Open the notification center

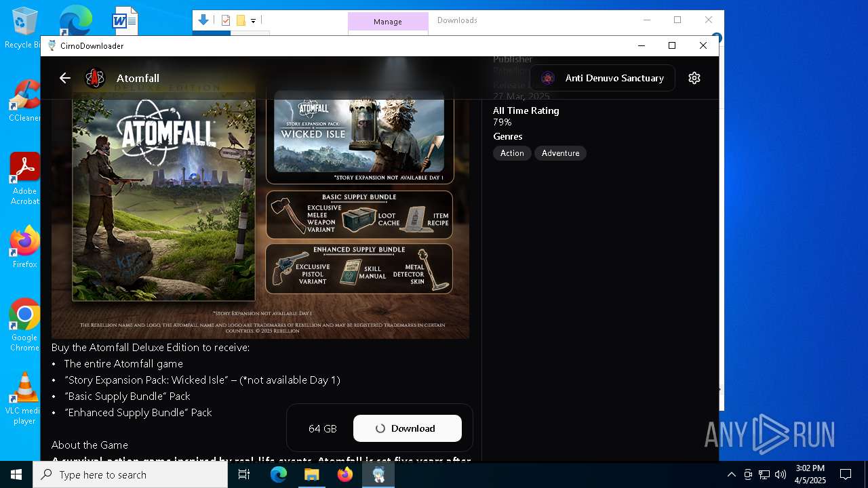point(846,474)
